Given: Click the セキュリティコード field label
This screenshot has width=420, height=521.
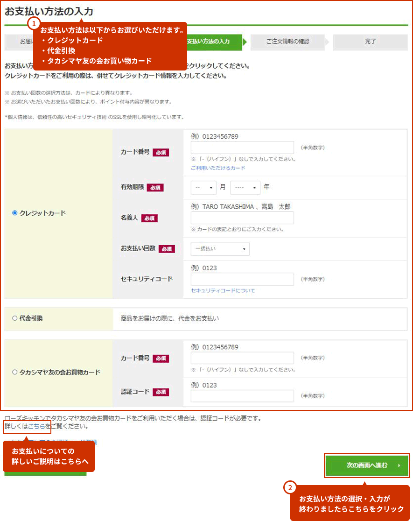Looking at the screenshot, I should point(147,279).
